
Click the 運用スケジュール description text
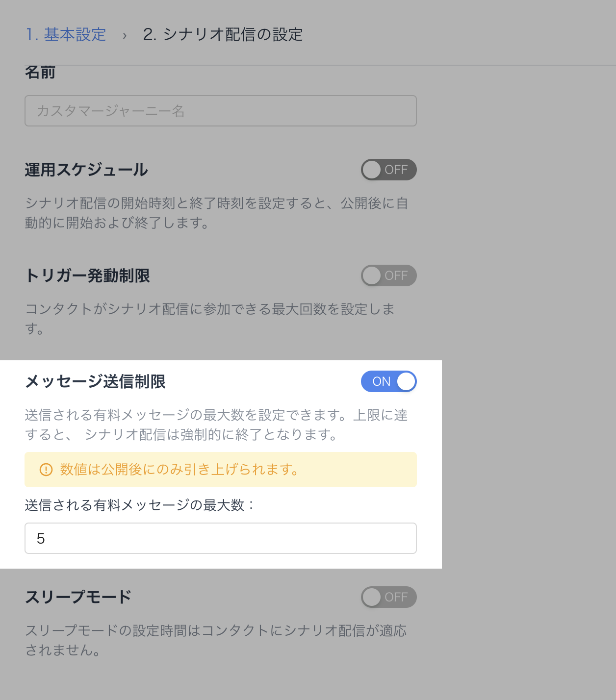216,213
